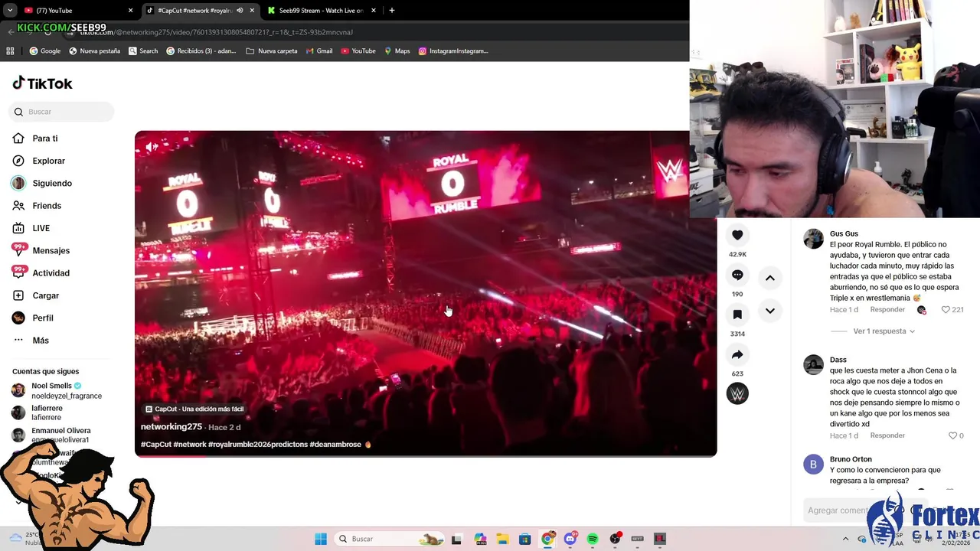
Task: Open Noel Smells followed account
Action: tap(57, 390)
